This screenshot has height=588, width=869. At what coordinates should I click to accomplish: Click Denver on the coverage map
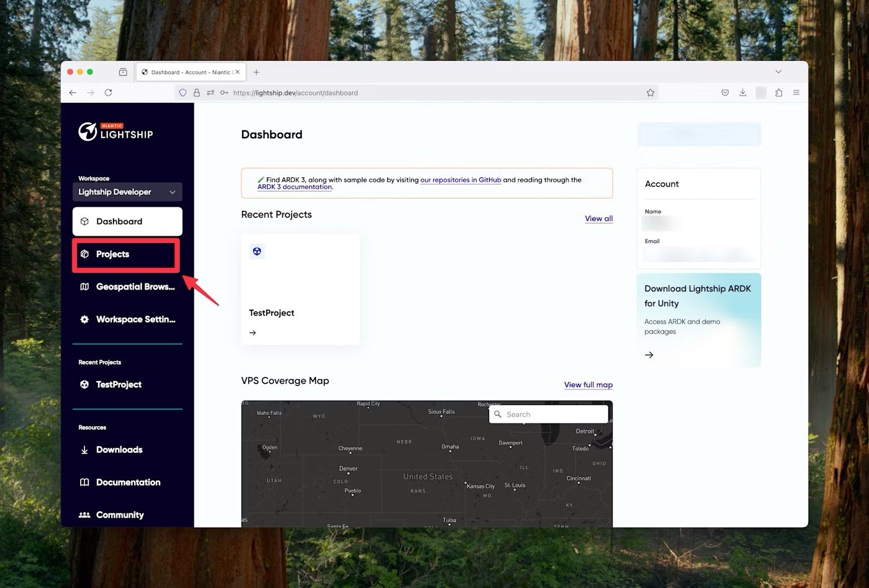pyautogui.click(x=348, y=469)
